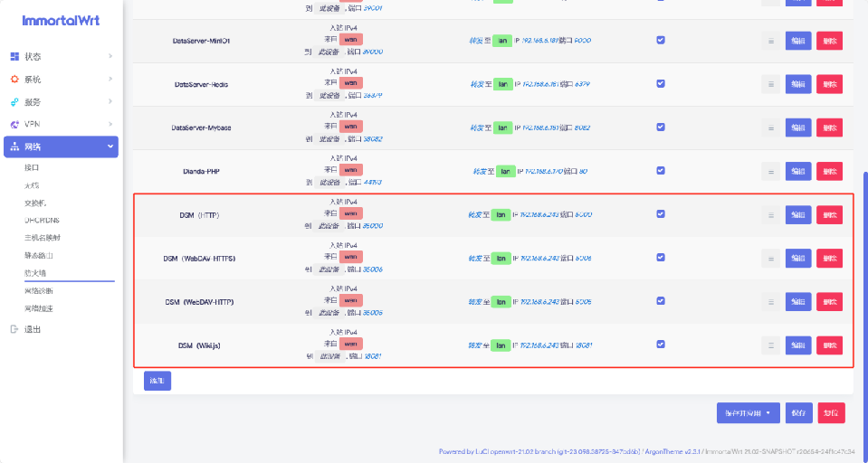
Task: Click the 添加 button below the table
Action: tap(157, 381)
